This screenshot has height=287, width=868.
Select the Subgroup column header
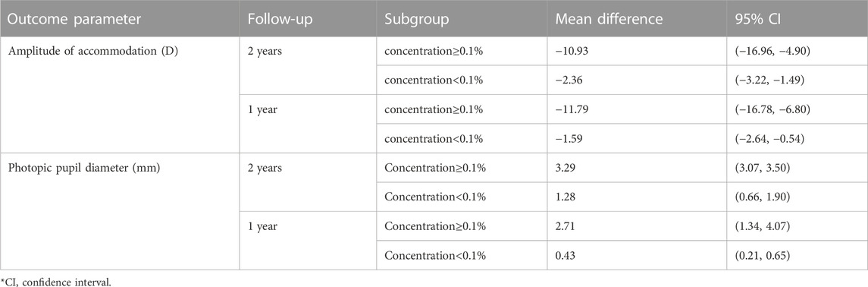pos(415,20)
